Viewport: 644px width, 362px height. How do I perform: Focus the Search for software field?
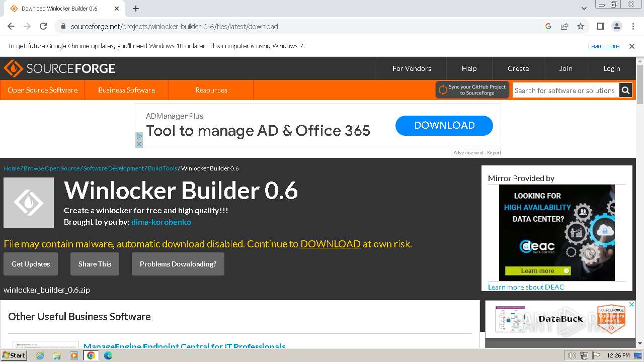(x=566, y=90)
